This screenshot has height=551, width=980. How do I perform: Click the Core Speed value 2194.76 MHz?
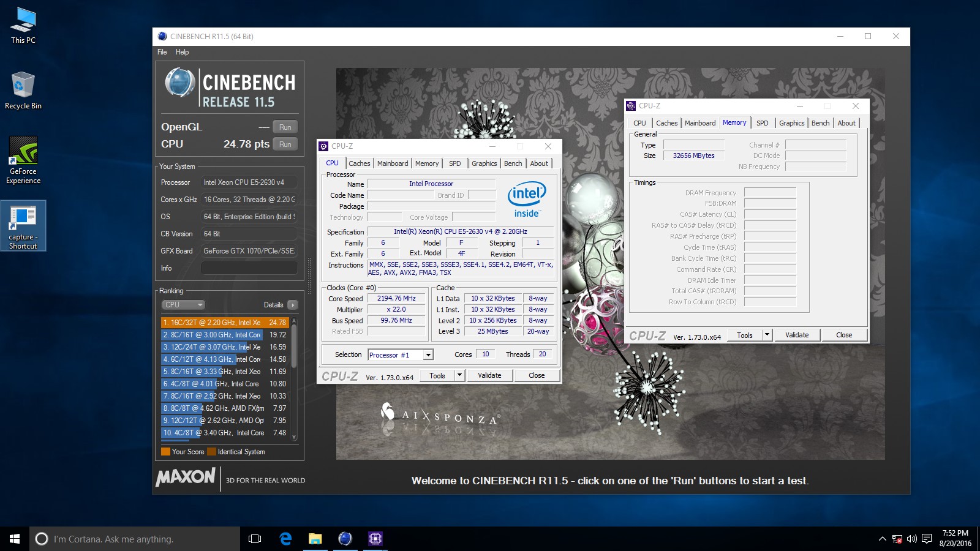396,299
